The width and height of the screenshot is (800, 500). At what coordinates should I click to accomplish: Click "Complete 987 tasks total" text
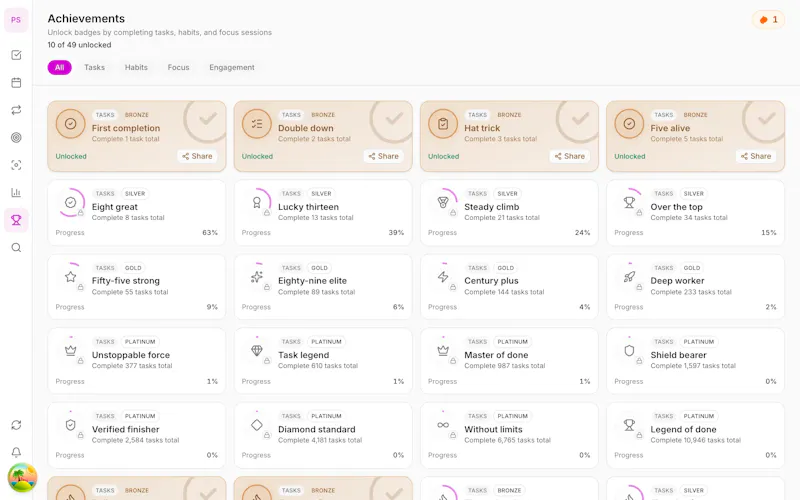click(x=505, y=366)
